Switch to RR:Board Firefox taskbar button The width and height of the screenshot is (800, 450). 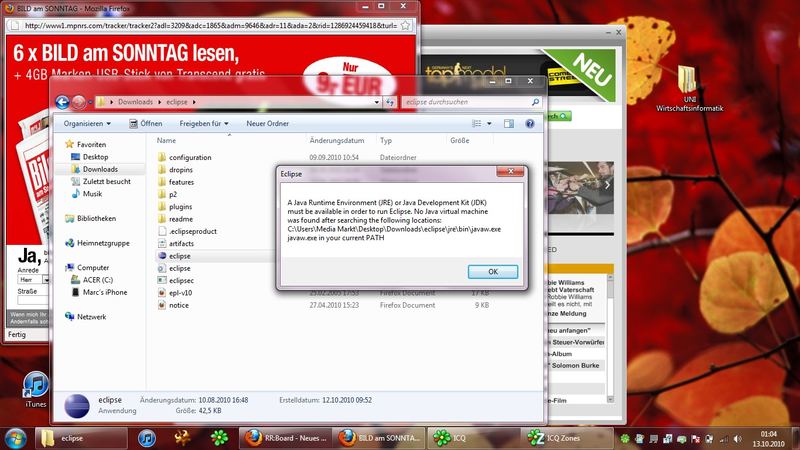[x=286, y=438]
